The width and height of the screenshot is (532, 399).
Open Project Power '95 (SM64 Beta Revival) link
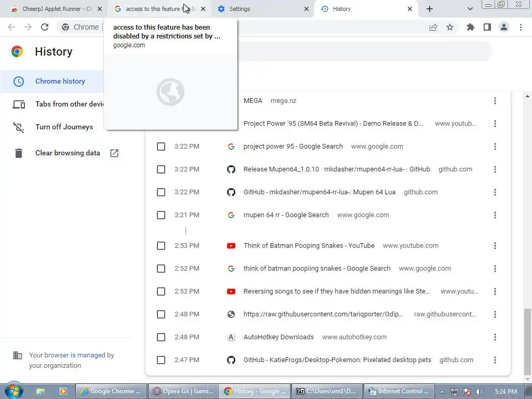(x=333, y=124)
